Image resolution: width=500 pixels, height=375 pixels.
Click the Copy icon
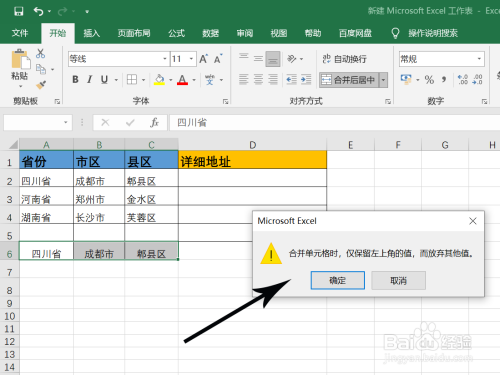pos(41,69)
